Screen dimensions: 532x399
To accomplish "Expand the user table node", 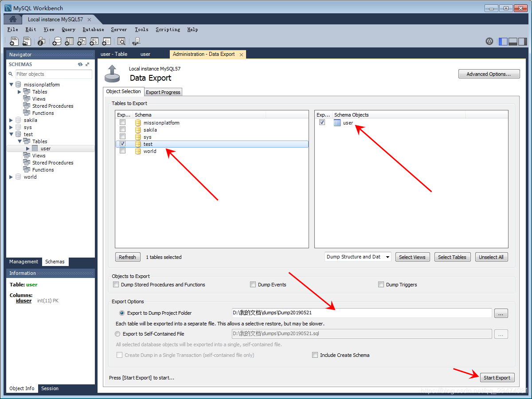I will tap(28, 149).
